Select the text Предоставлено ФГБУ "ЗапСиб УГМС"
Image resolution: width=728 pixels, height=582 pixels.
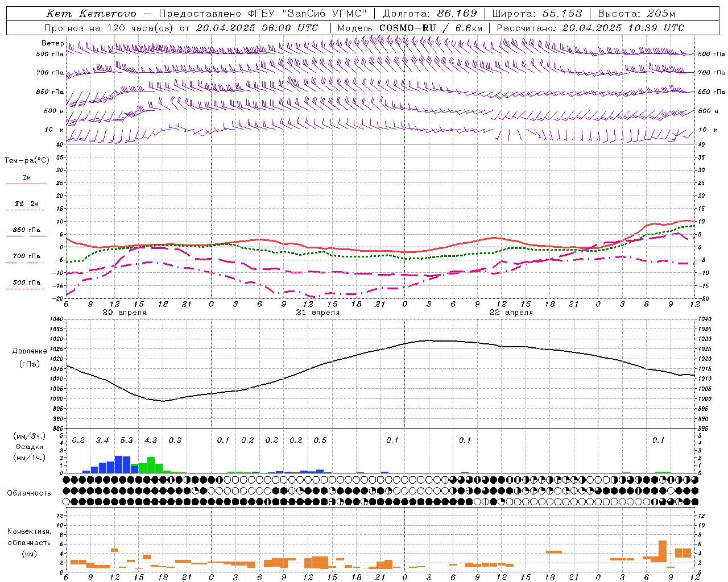point(263,14)
